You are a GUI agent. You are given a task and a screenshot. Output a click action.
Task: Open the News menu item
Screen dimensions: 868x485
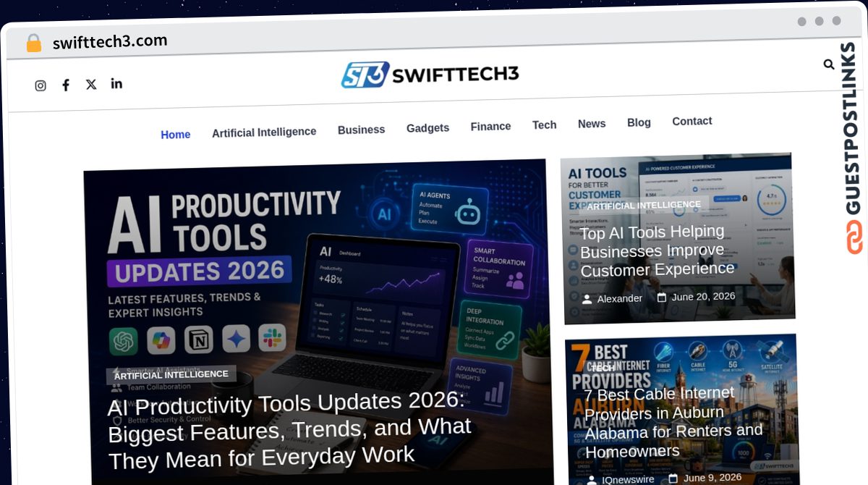(x=592, y=124)
